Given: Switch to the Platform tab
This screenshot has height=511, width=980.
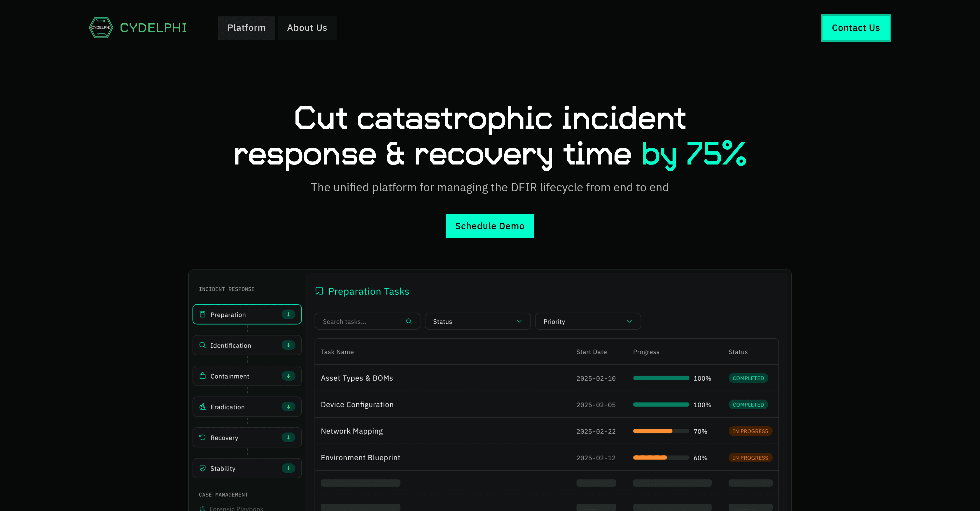Looking at the screenshot, I should [x=246, y=27].
